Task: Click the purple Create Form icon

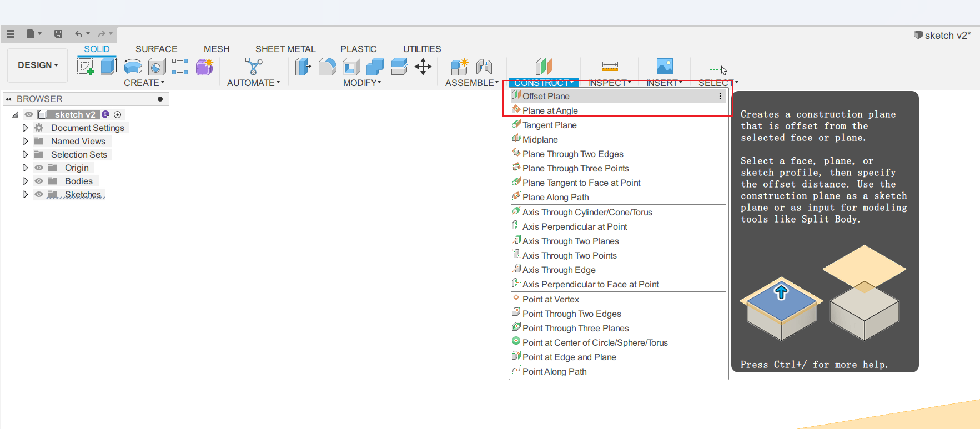Action: click(204, 67)
